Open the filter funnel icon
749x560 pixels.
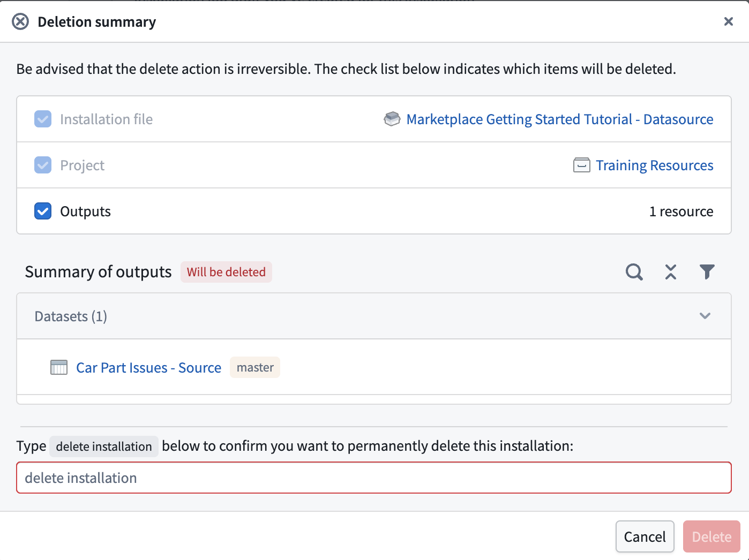pos(707,272)
